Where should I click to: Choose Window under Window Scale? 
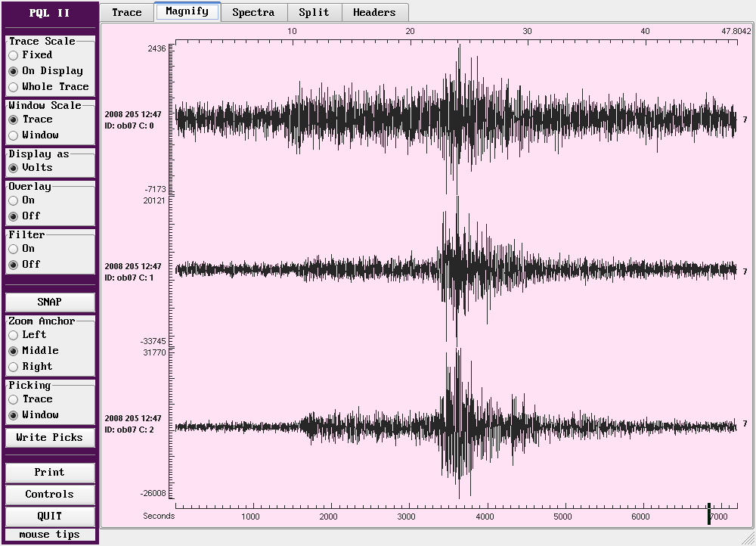click(14, 135)
